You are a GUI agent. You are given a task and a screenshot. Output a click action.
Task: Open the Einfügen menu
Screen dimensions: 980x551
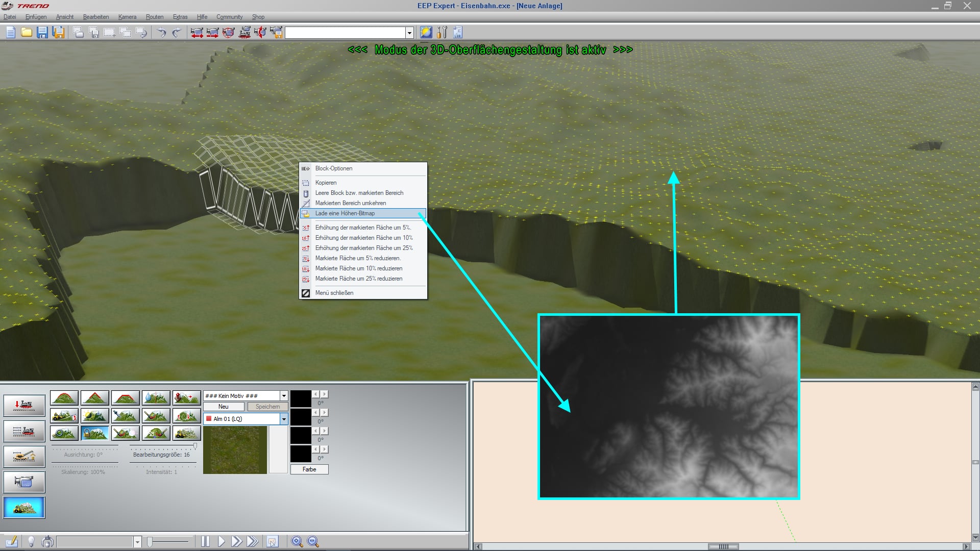tap(36, 17)
